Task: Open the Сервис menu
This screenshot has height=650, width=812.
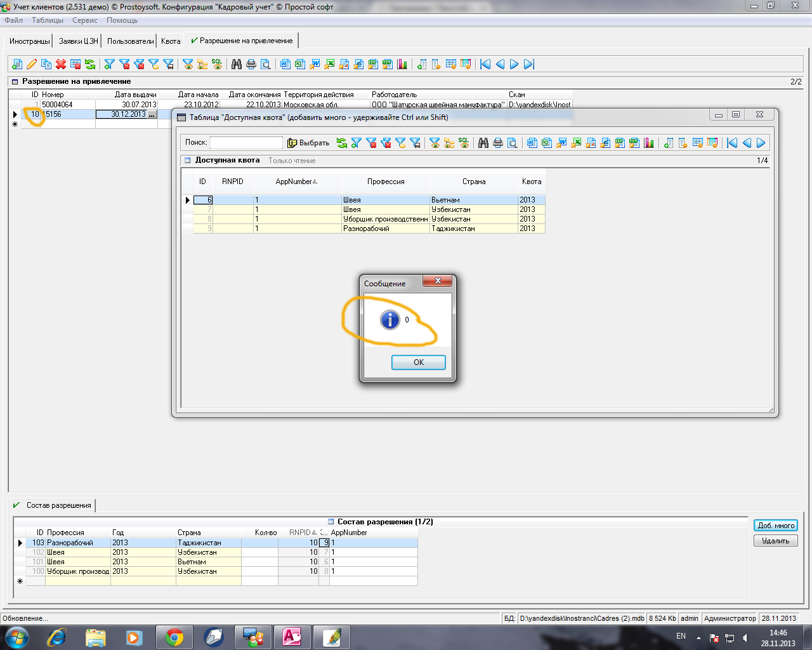Action: coord(84,20)
